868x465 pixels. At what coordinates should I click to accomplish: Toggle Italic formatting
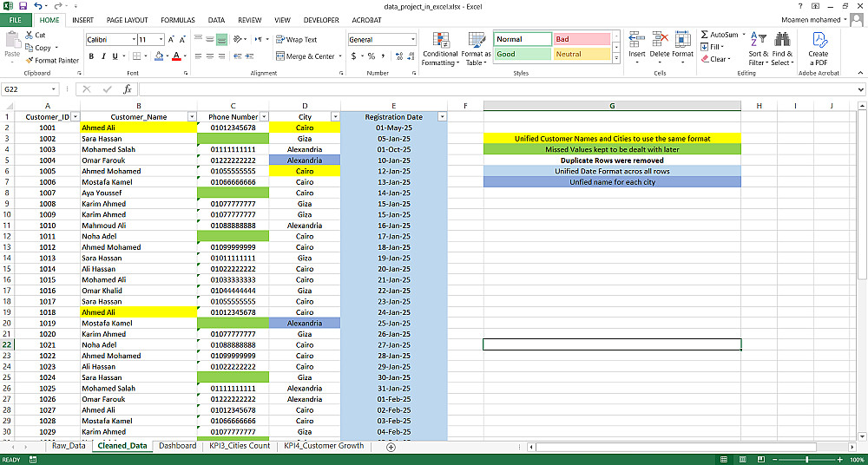pyautogui.click(x=103, y=56)
